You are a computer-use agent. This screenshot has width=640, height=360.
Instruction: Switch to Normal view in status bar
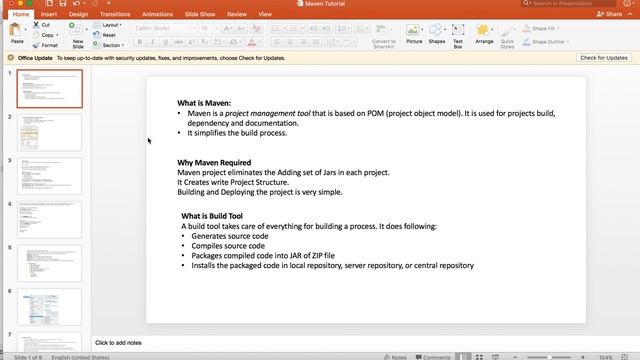(463, 357)
